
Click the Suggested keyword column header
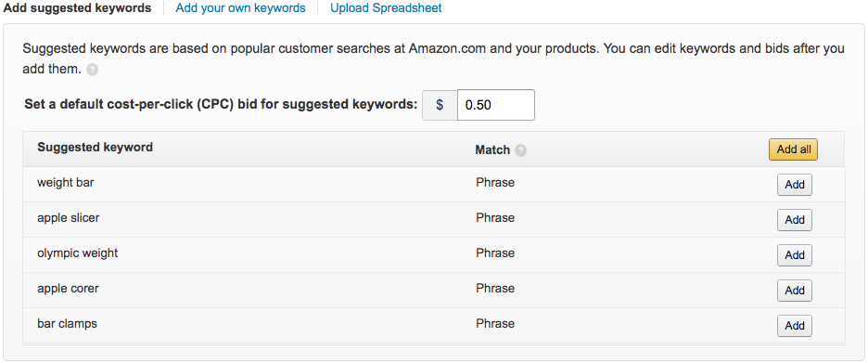(x=96, y=148)
